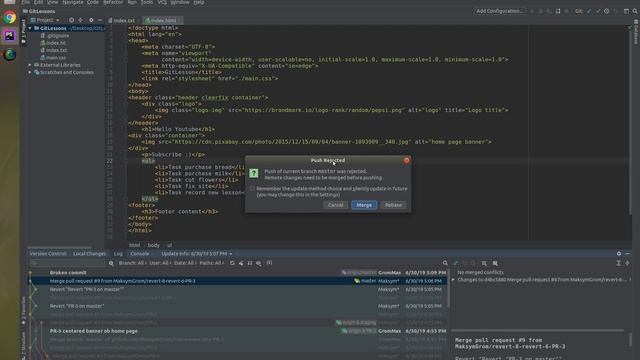This screenshot has height=360, width=640.
Task: Click the globe browser icon in the dock
Action: click(x=10, y=54)
